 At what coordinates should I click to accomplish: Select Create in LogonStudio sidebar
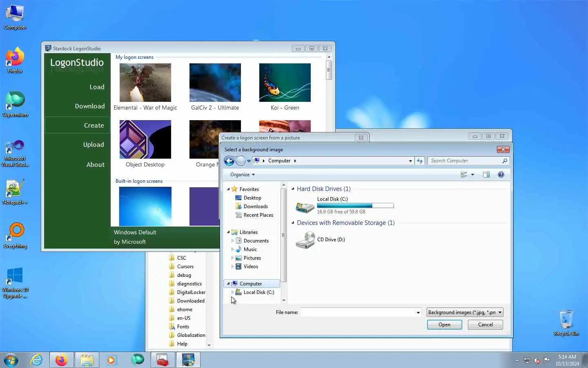pos(77,125)
